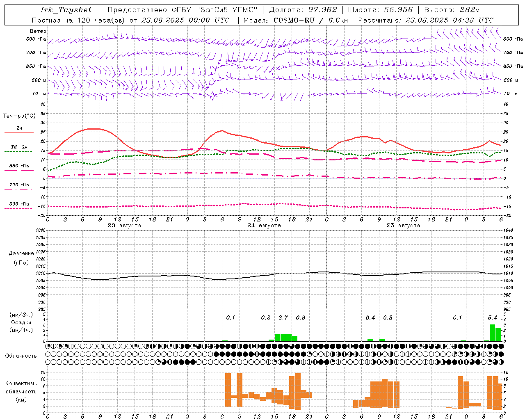Screen dimensions: 525x420
Task: Click the 1040 label on left pressure axis
Action: pyautogui.click(x=41, y=230)
